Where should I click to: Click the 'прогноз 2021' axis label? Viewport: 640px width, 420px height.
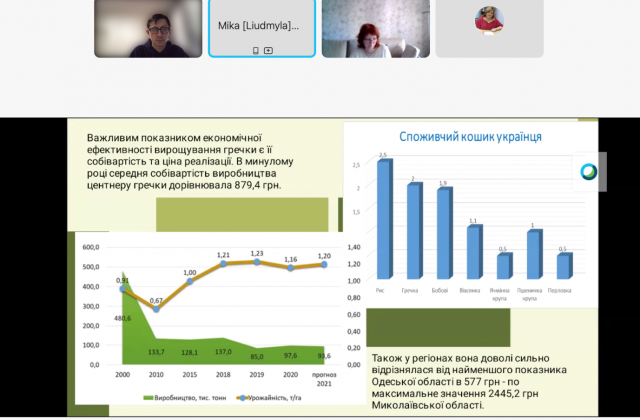tap(324, 379)
